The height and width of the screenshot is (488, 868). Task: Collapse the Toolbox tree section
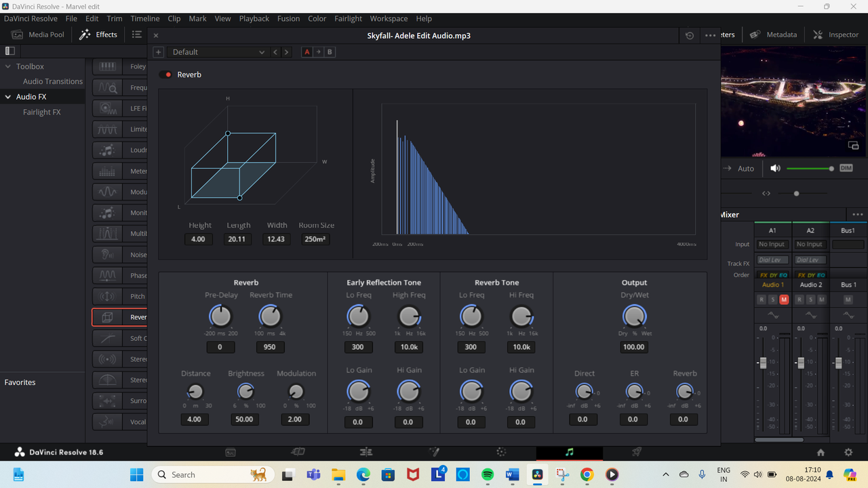(8, 66)
